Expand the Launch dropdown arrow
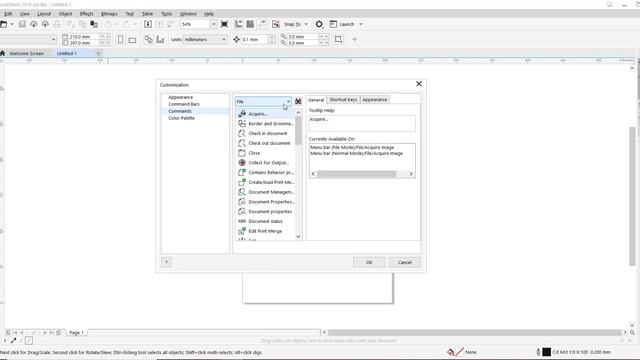640x360 pixels. click(x=361, y=24)
